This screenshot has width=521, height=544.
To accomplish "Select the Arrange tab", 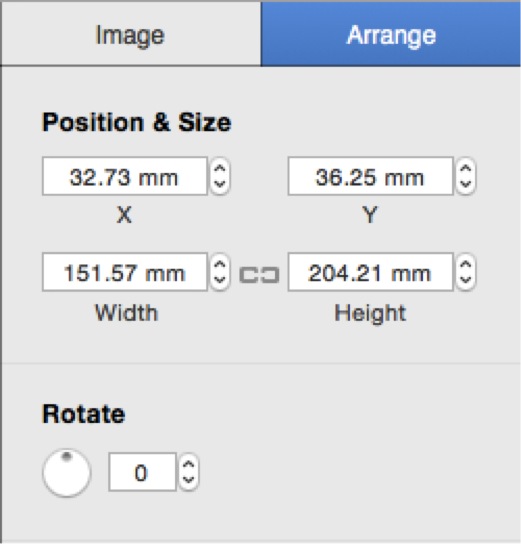I will (391, 34).
